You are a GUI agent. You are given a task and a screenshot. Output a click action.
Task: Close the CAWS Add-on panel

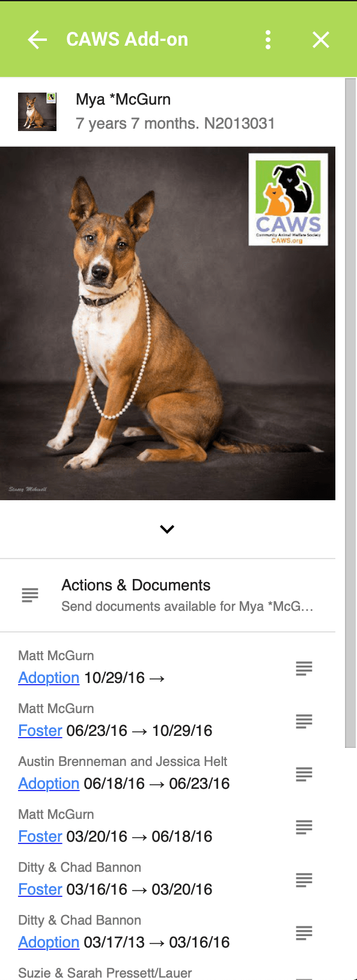[321, 40]
